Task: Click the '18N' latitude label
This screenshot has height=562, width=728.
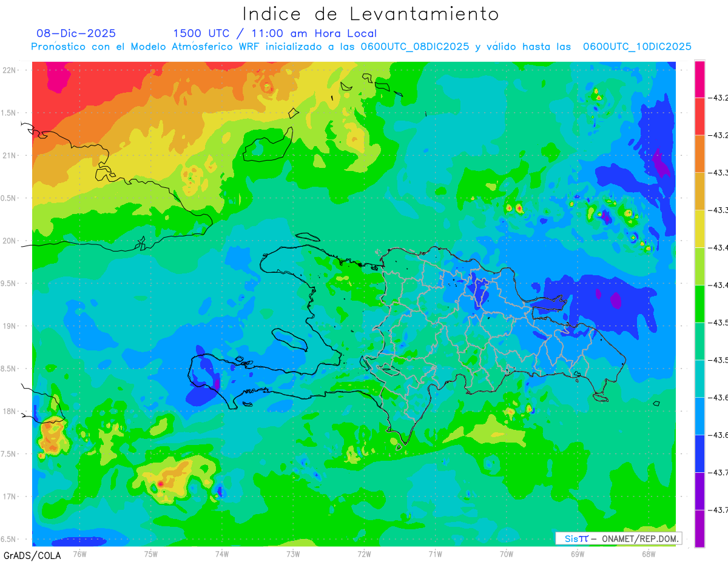Action: pyautogui.click(x=10, y=412)
